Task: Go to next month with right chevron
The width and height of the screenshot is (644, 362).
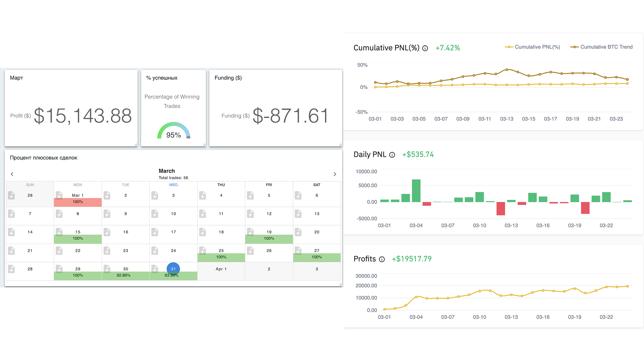Action: (335, 174)
